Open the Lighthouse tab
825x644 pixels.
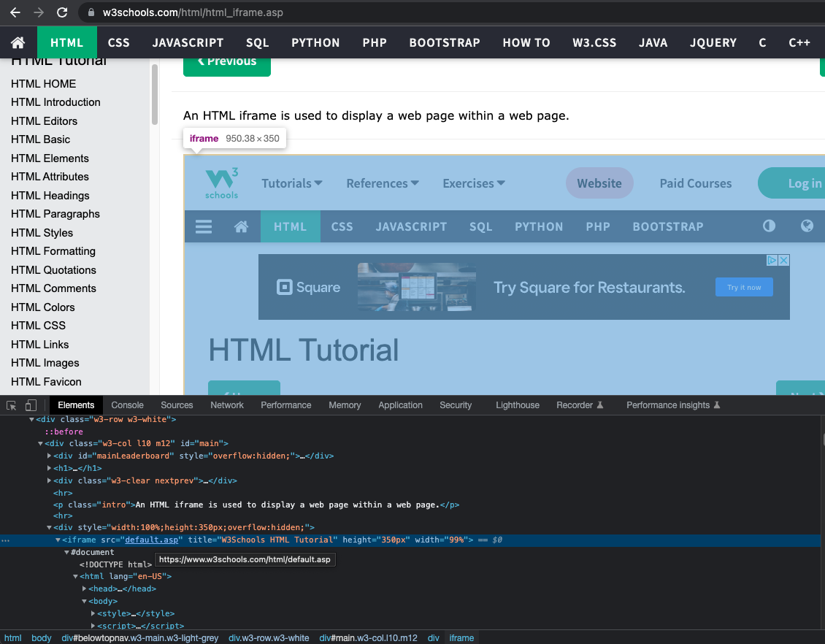517,405
